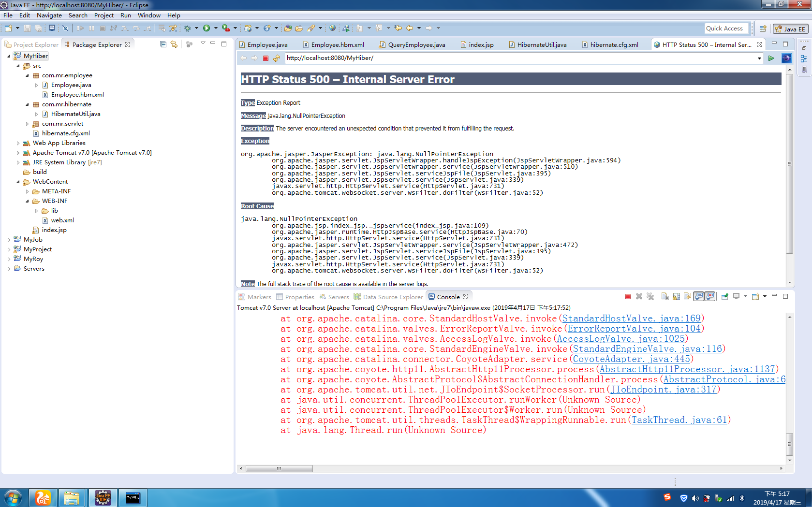Open the JIoEndpoint.java:317 stack trace link
The image size is (812, 507).
[x=664, y=390]
